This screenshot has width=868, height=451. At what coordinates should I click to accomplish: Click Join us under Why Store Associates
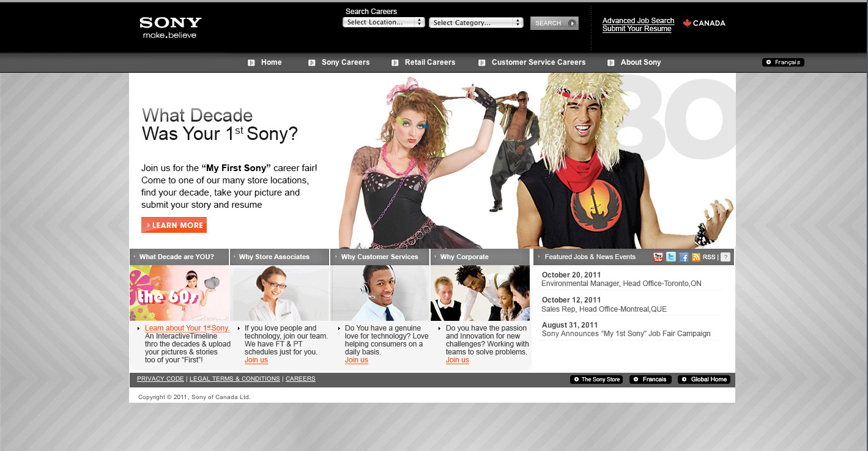pyautogui.click(x=256, y=360)
